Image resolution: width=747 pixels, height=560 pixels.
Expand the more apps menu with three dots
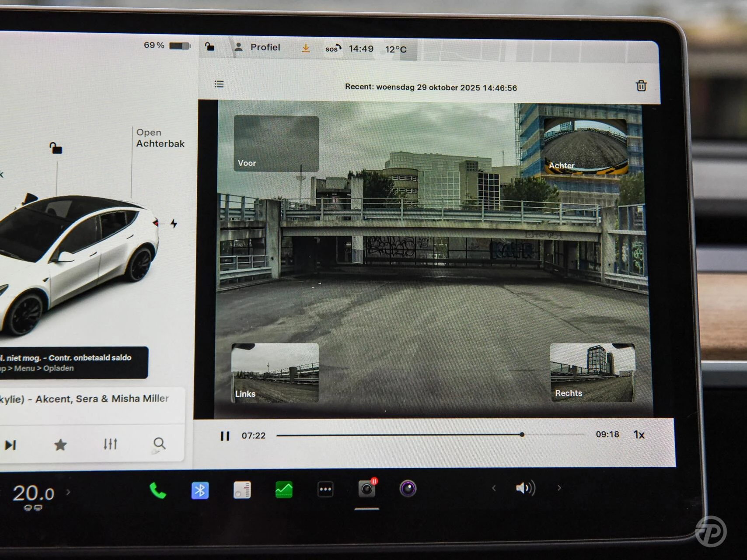click(x=325, y=490)
